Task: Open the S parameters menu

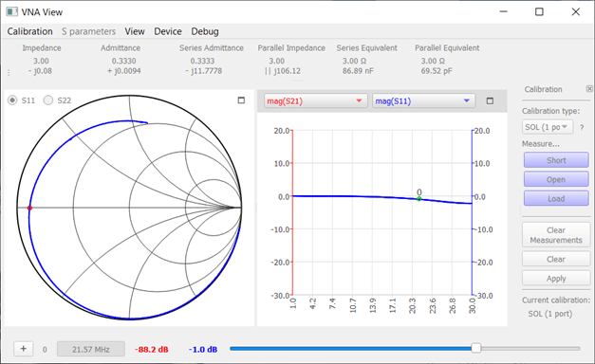Action: click(88, 31)
